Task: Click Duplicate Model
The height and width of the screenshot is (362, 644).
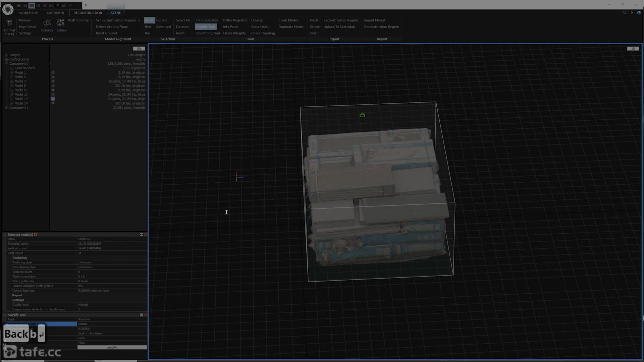Action: pos(291,27)
